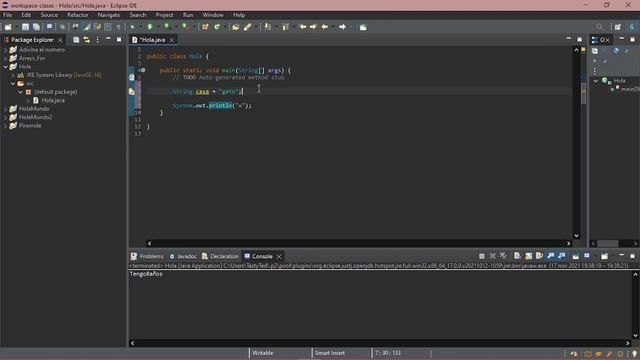Image resolution: width=640 pixels, height=360 pixels.
Task: Click the tip lightbulb in status bar
Action: point(634,354)
